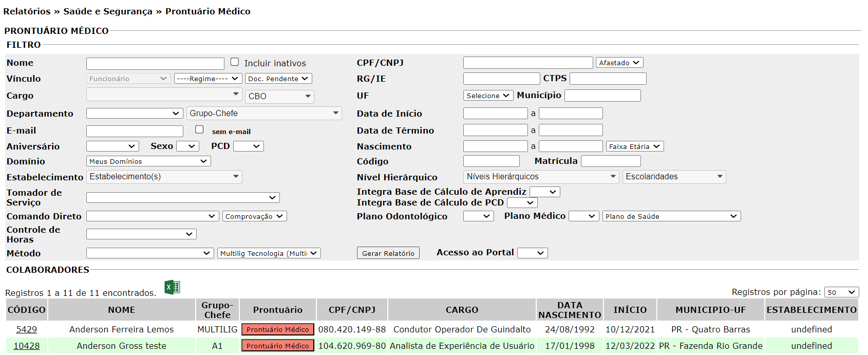Open the Faixa Etária dropdown
868x355 pixels.
pos(634,146)
